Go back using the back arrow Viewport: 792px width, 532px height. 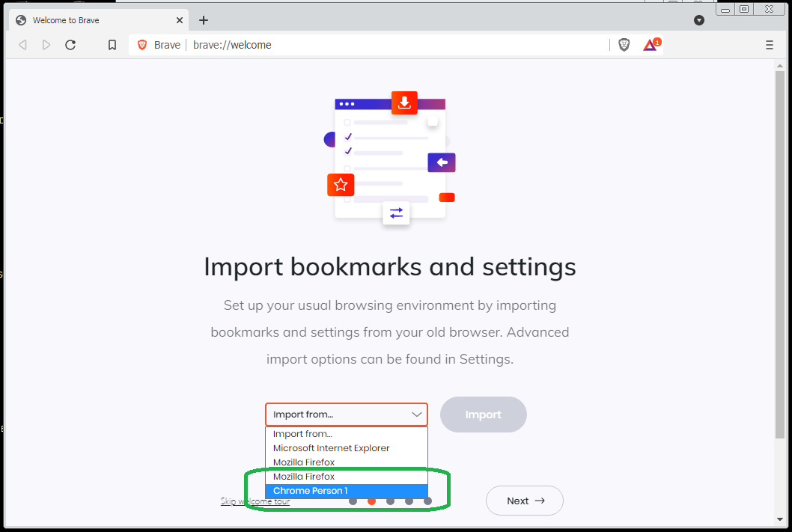[x=22, y=45]
